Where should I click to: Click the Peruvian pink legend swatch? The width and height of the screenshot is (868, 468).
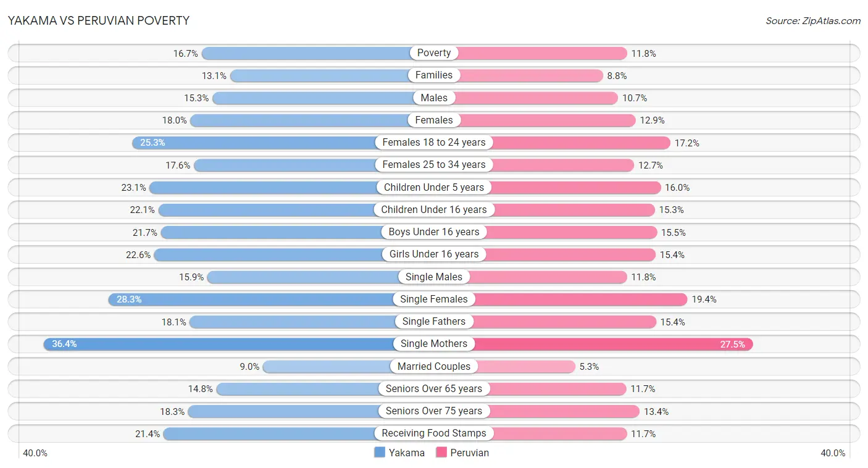(441, 453)
